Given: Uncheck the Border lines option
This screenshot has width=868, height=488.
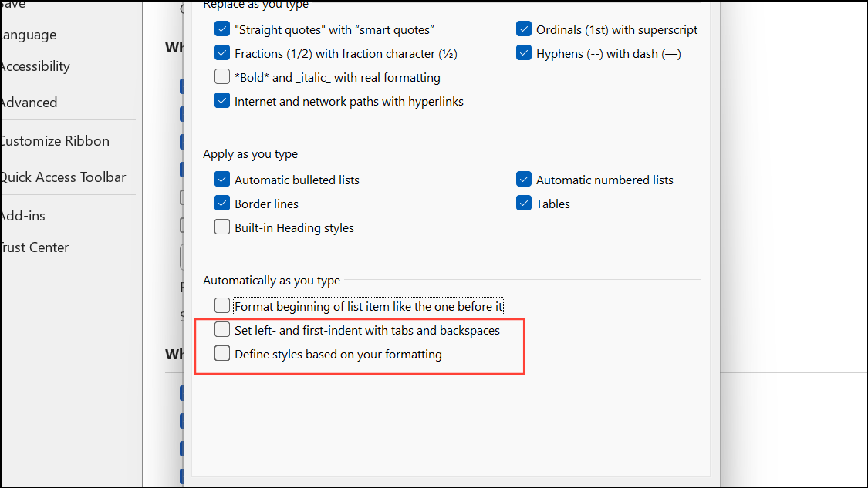Looking at the screenshot, I should [222, 204].
